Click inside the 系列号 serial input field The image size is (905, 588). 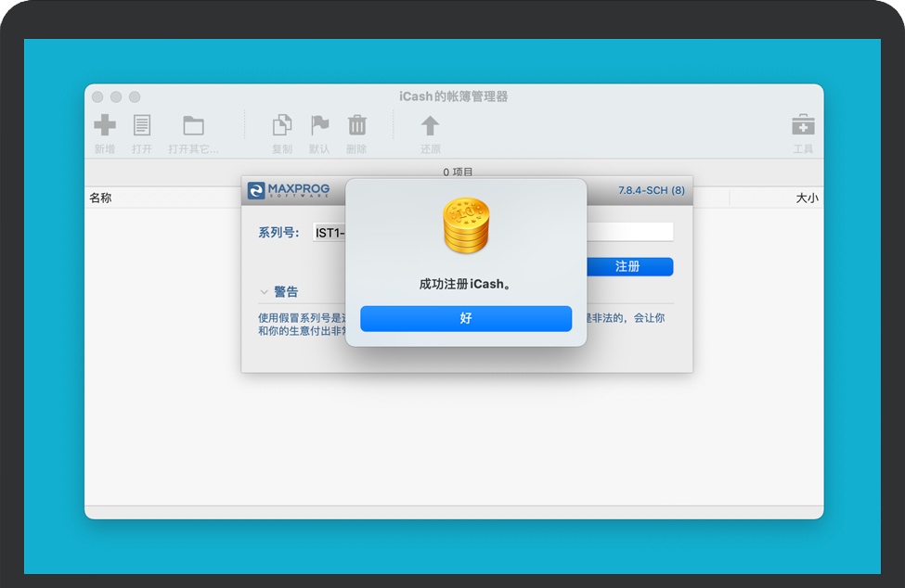330,232
